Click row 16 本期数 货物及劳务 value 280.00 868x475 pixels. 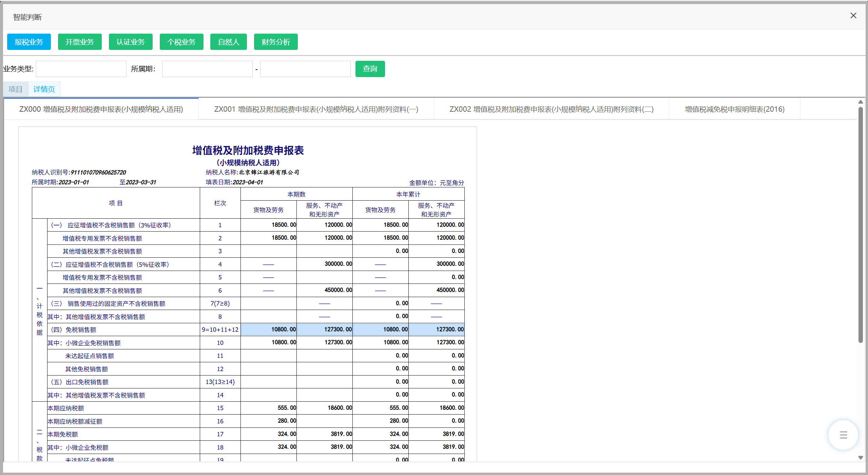coord(287,421)
